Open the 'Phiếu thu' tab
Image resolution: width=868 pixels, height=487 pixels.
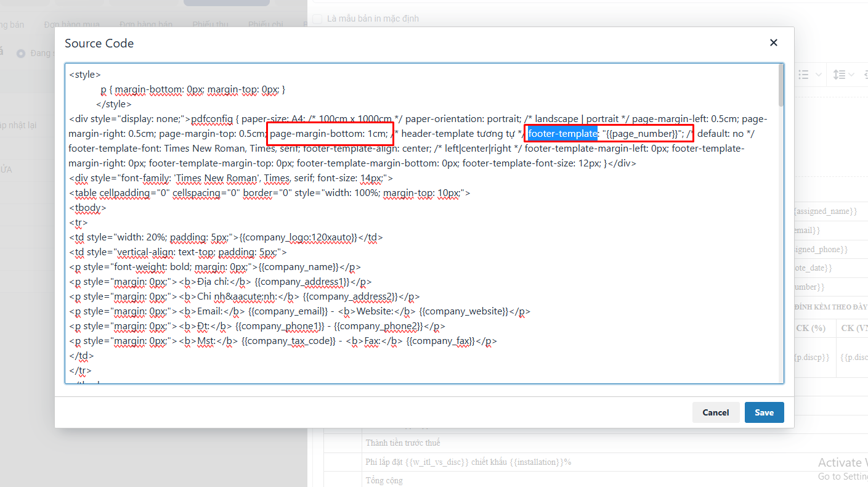[x=210, y=24]
